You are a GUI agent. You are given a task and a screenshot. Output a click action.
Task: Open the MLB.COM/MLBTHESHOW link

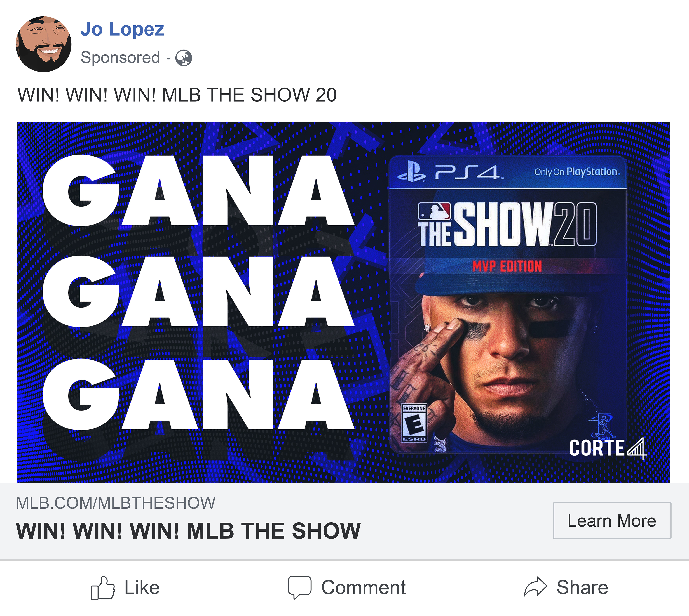point(115,503)
